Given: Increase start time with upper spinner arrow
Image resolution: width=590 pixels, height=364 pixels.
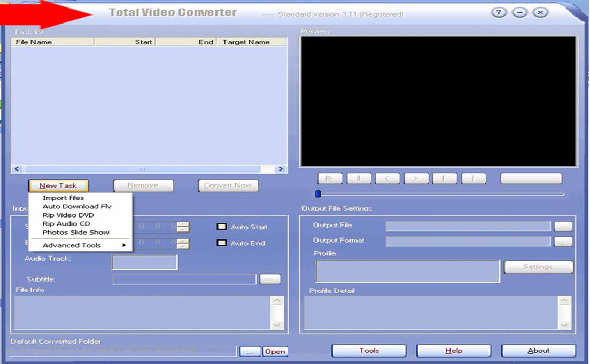Looking at the screenshot, I should (183, 224).
